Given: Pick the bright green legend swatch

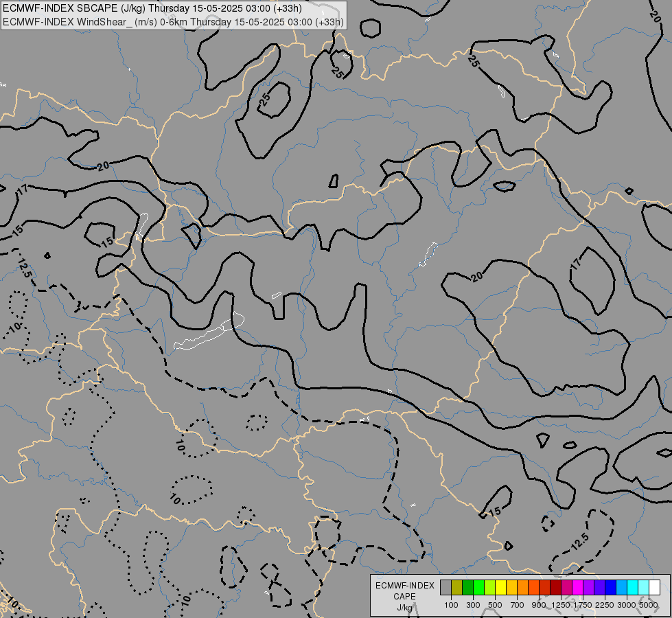Looking at the screenshot, I should [478, 587].
